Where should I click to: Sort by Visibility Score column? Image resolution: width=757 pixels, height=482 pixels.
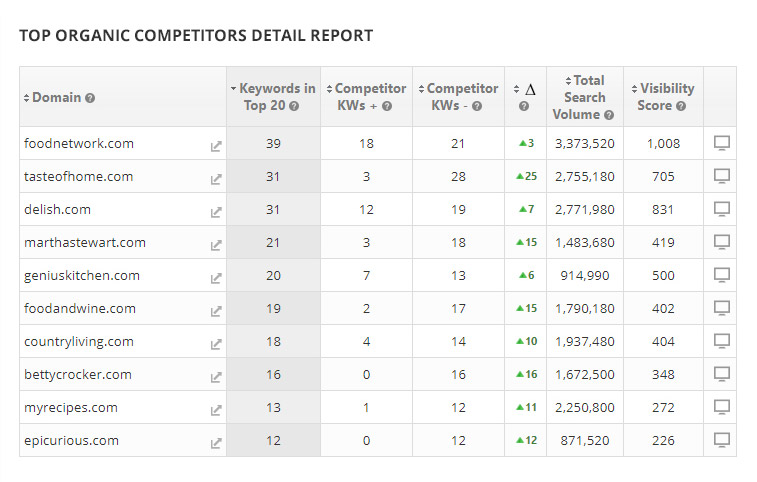click(664, 97)
